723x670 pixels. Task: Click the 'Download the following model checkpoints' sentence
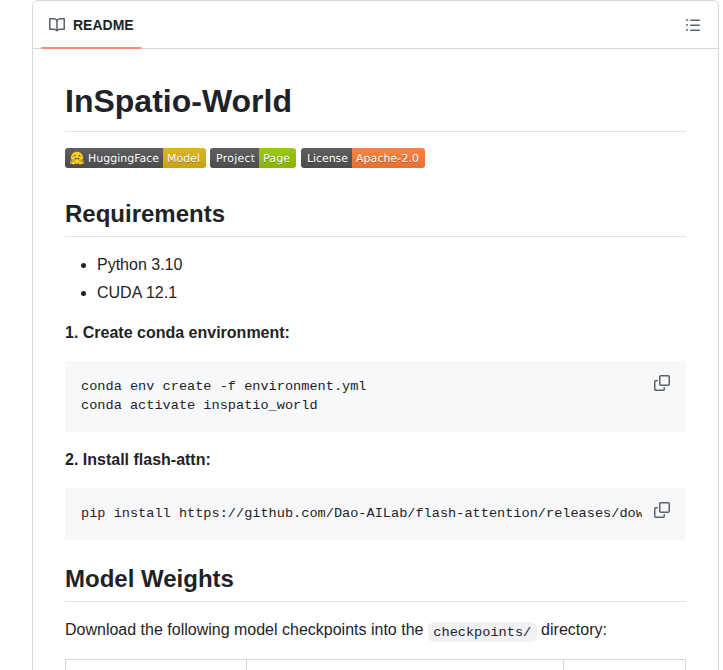click(x=336, y=630)
